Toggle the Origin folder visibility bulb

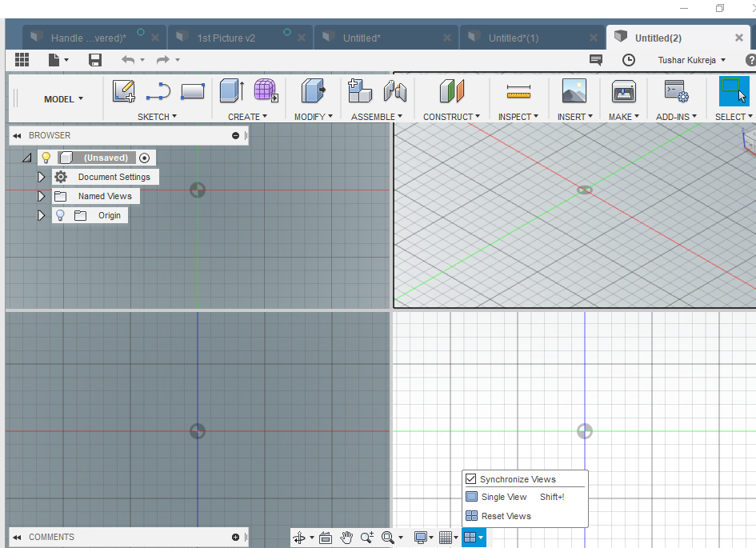[60, 215]
